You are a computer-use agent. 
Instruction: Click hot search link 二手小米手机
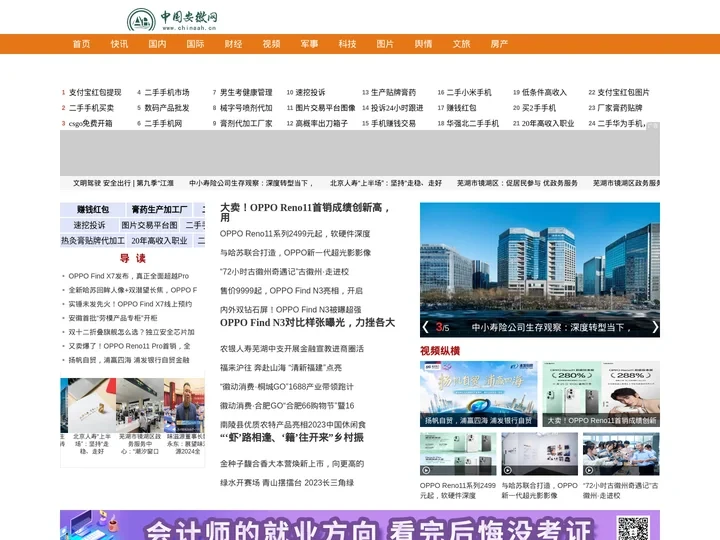[469, 92]
